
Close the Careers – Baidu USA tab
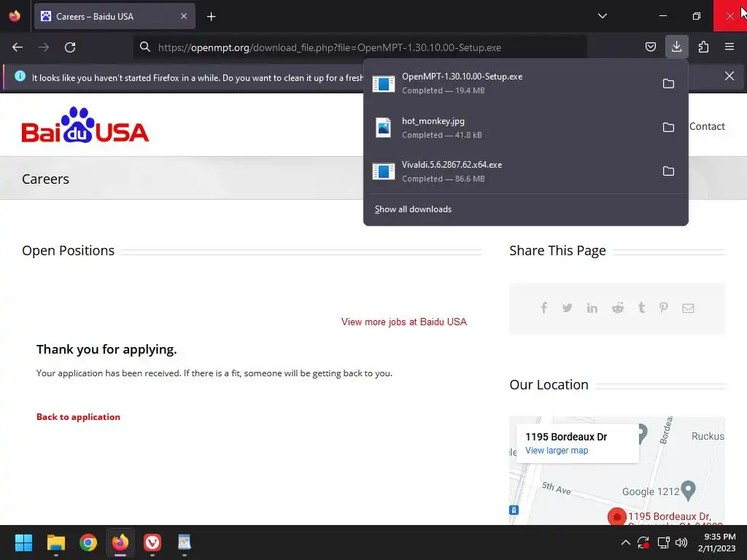pyautogui.click(x=183, y=16)
